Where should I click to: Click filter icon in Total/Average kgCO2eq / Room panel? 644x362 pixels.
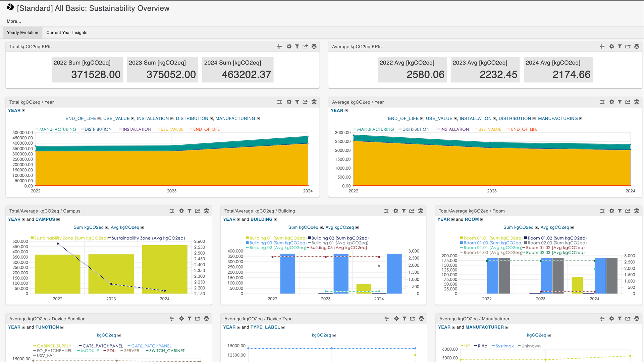click(x=620, y=211)
